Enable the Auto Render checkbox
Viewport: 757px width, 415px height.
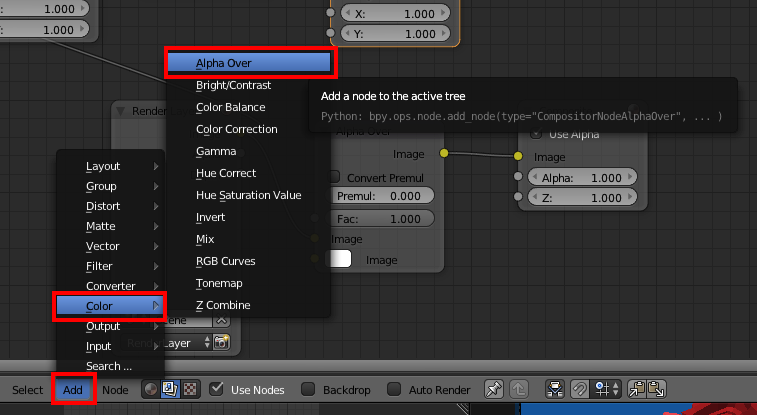(394, 389)
